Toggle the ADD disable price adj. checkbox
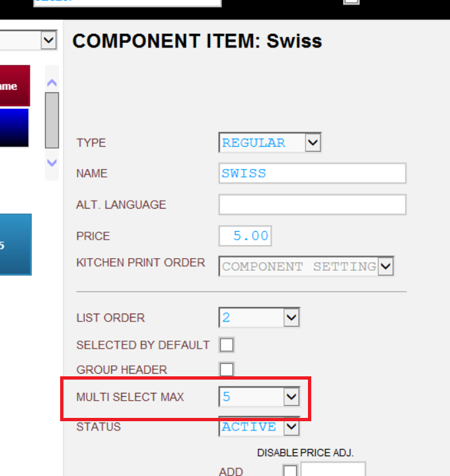This screenshot has width=450, height=476. click(290, 471)
